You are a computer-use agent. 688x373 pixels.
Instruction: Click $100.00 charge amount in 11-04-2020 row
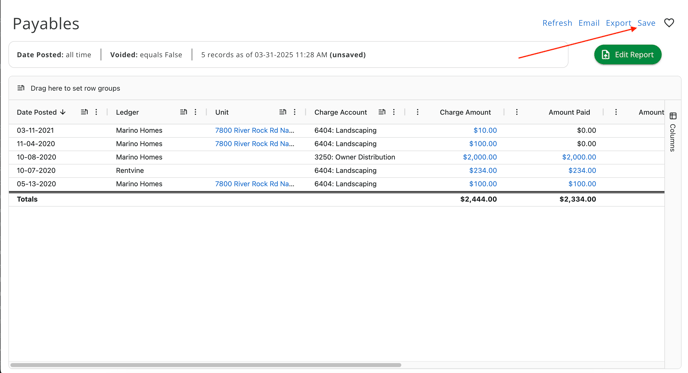tap(483, 143)
